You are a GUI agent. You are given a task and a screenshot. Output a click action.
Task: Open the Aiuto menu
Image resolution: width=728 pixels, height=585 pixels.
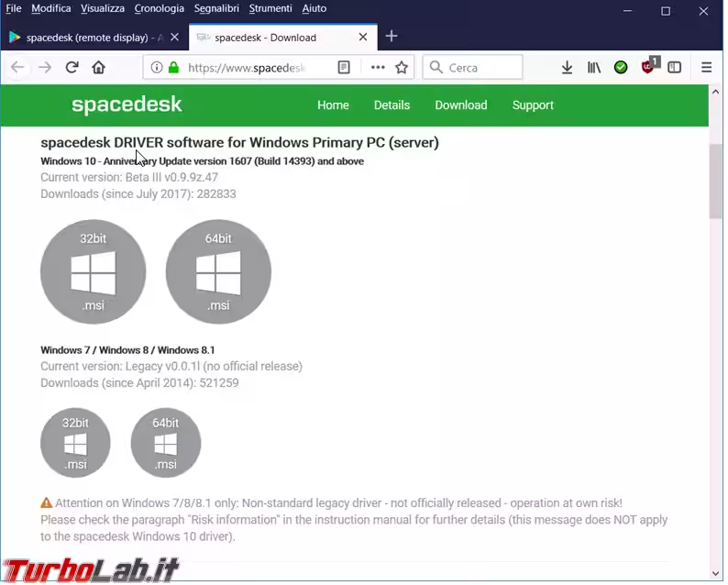[314, 8]
